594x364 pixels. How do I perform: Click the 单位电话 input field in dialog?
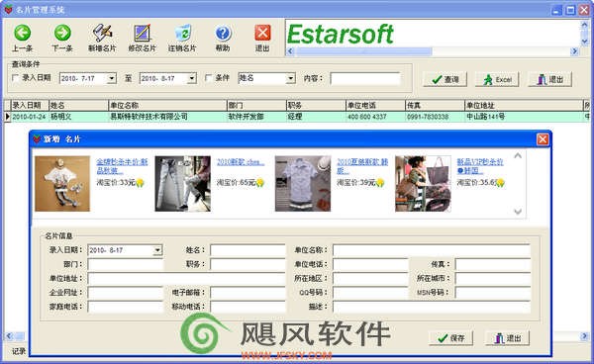click(x=370, y=264)
